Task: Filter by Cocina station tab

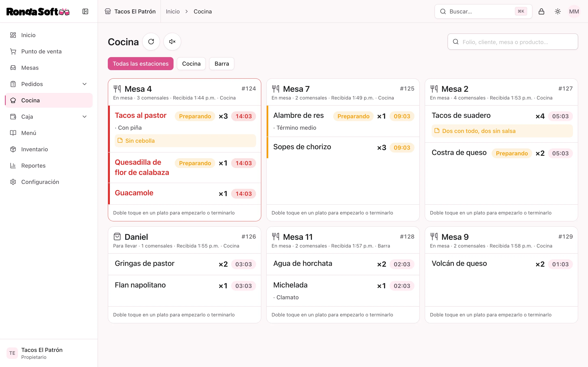Action: pos(191,64)
